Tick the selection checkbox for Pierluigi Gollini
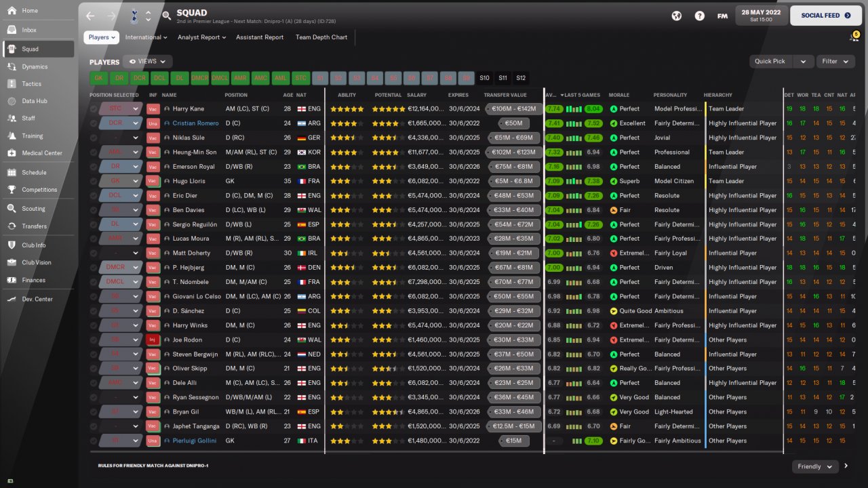 [x=93, y=441]
